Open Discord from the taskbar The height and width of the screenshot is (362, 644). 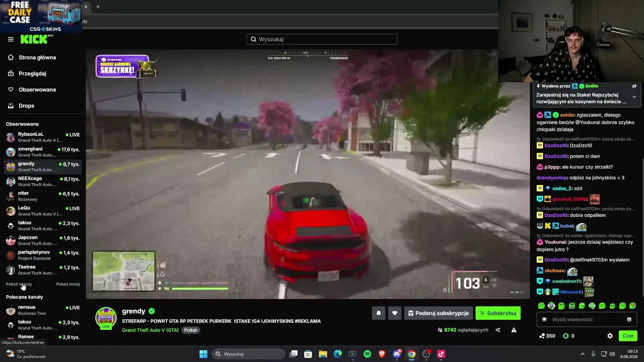click(397, 354)
